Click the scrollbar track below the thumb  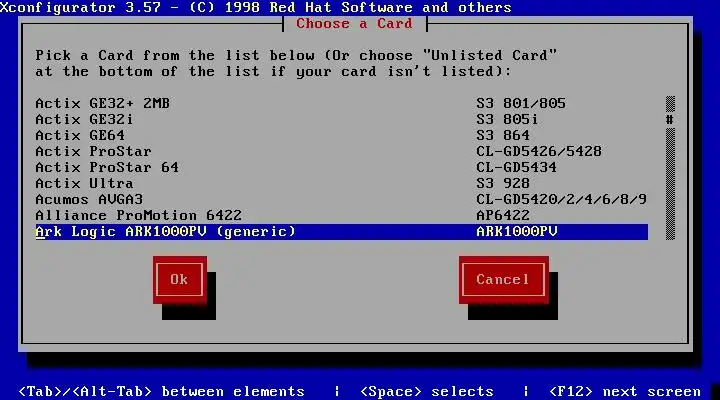point(670,184)
